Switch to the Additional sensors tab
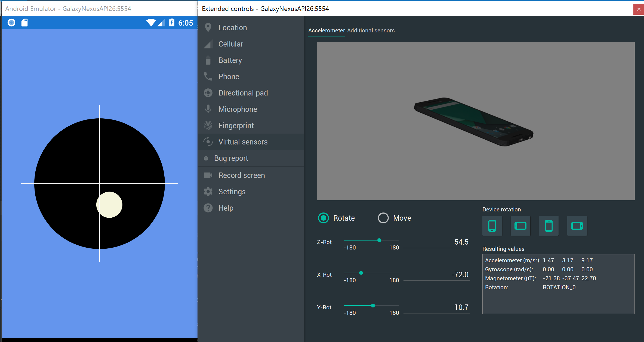644x342 pixels. [371, 30]
